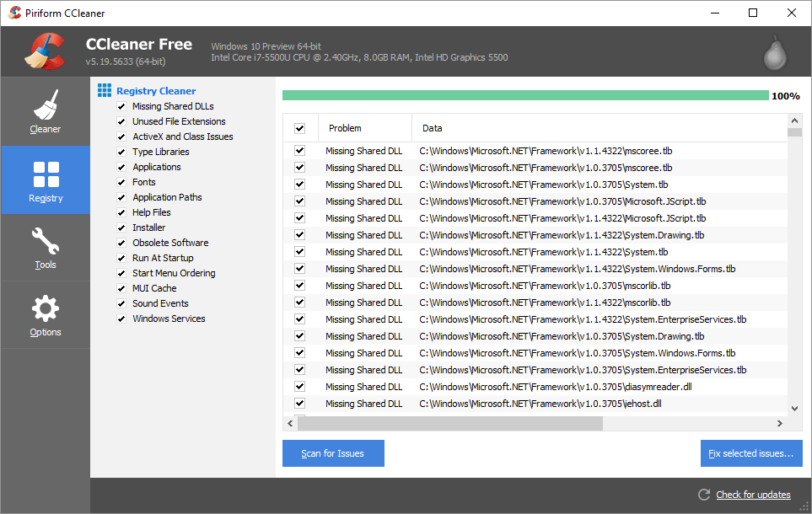Uncheck the Missing Shared DLLs option

121,106
